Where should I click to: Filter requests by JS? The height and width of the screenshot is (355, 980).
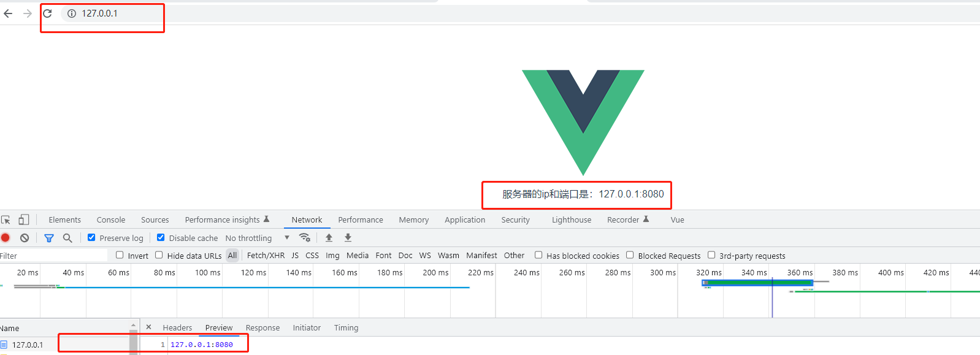click(x=295, y=256)
